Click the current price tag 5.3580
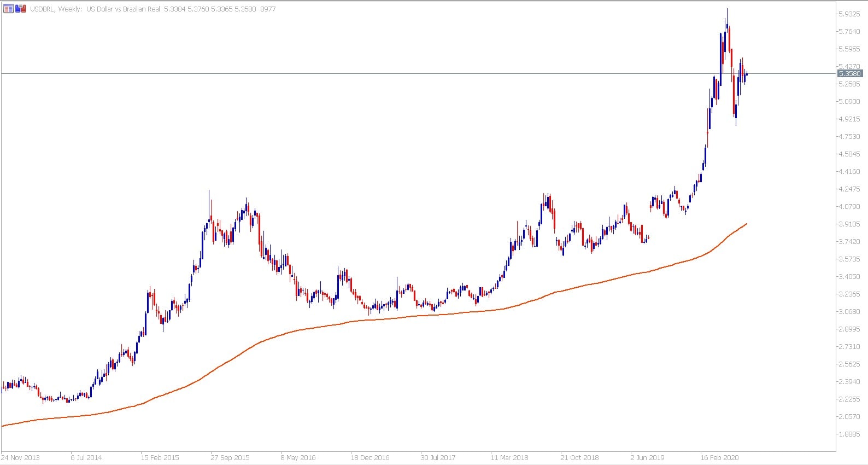 pos(850,73)
